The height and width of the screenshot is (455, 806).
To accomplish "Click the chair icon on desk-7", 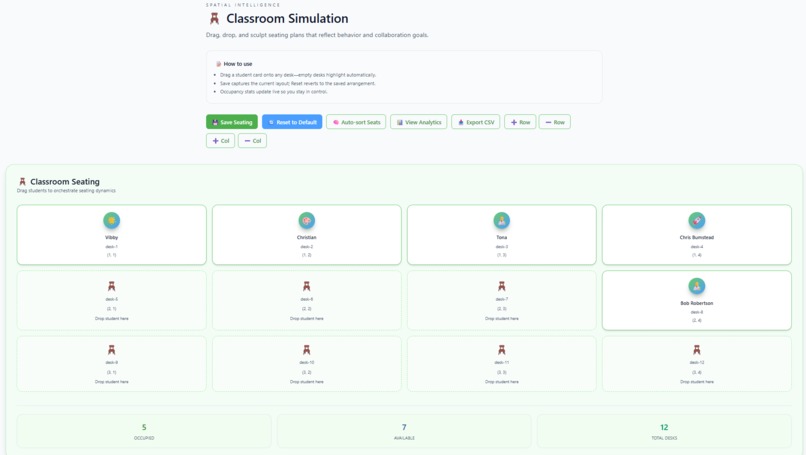I will click(502, 286).
